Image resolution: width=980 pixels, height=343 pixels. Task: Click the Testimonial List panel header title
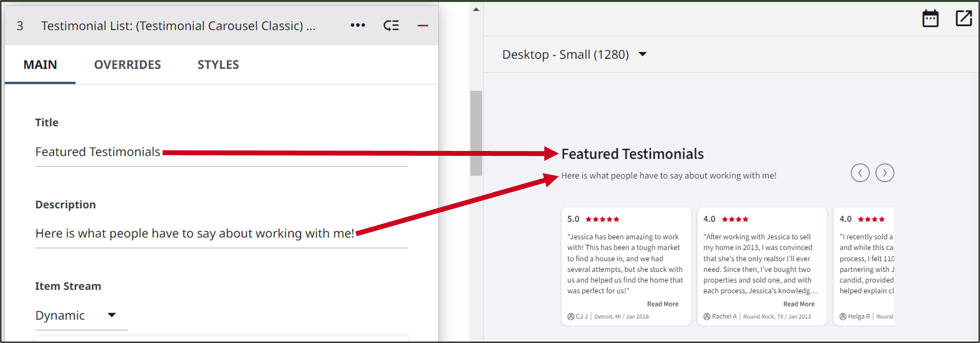point(178,26)
